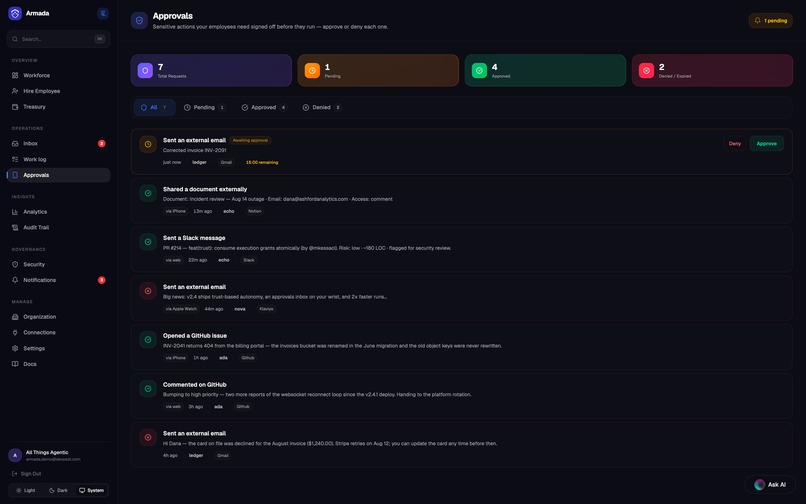Click the Awaiting approval status tag
This screenshot has height=504, width=806.
click(250, 140)
